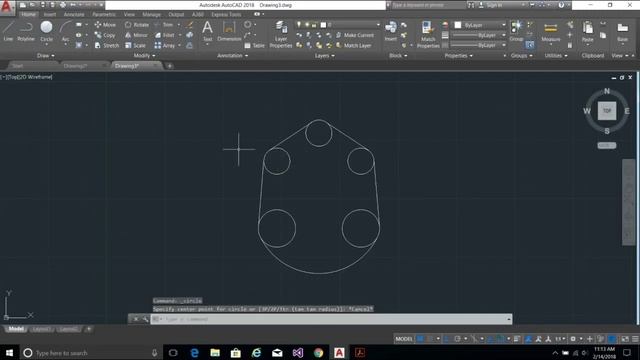Close the command line window
This screenshot has height=360, width=640.
pos(136,319)
